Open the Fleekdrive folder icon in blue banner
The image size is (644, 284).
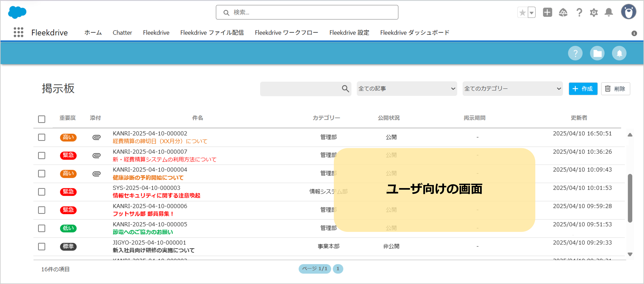[x=597, y=53]
